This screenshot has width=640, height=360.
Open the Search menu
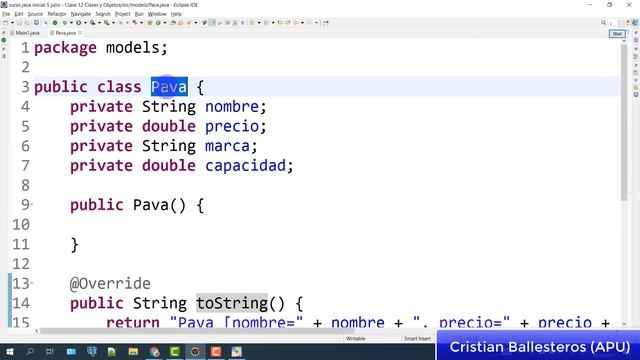tap(103, 14)
